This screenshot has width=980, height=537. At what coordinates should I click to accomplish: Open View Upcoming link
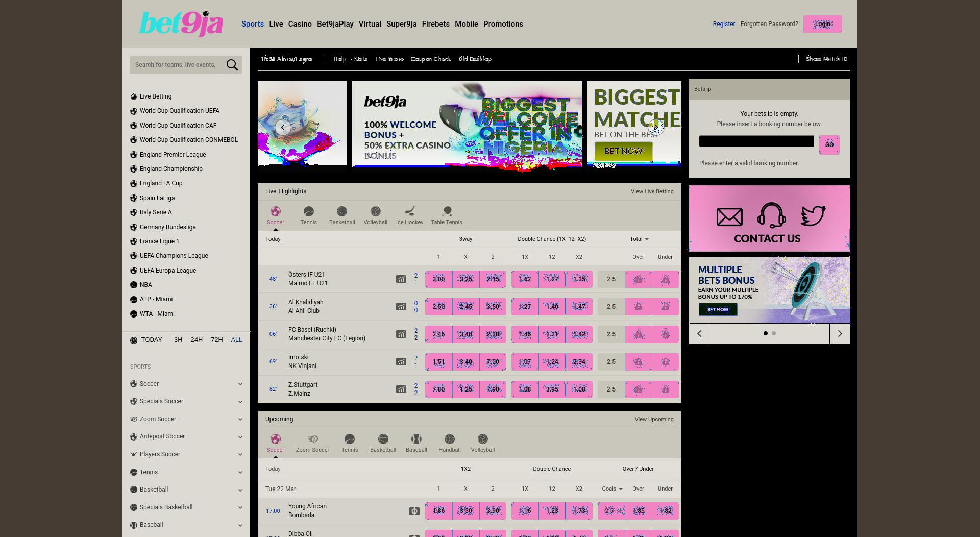(654, 419)
